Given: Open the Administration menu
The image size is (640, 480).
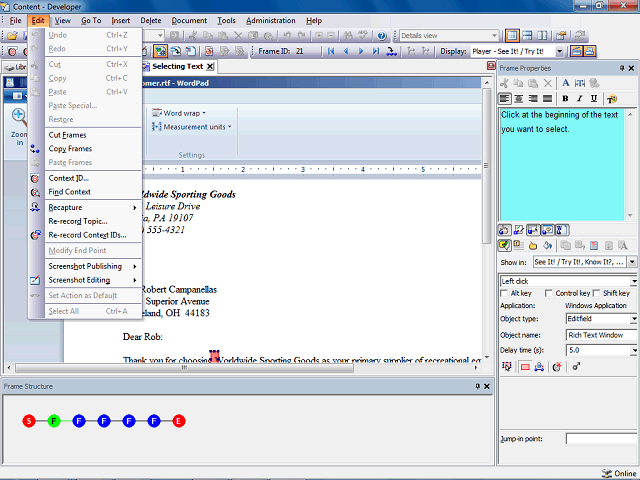Looking at the screenshot, I should [x=270, y=20].
